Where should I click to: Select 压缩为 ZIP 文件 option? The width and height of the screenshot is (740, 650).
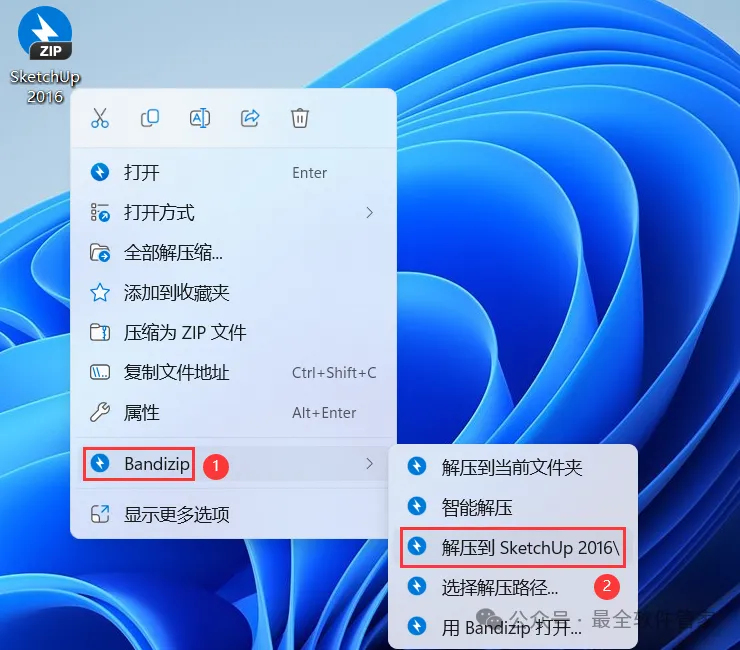coord(234,333)
